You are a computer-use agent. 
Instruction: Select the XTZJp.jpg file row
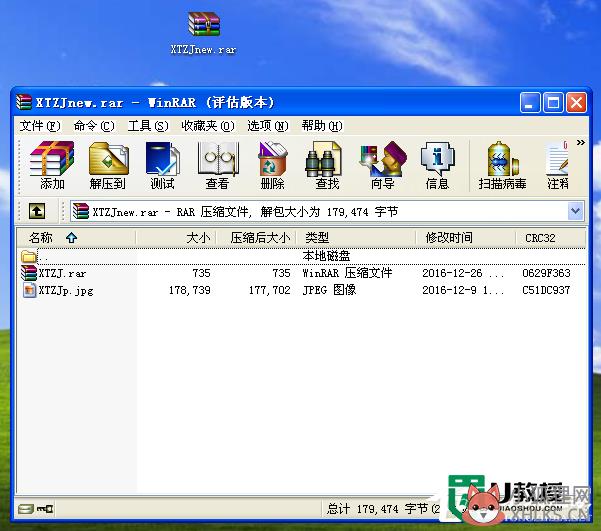pos(302,290)
